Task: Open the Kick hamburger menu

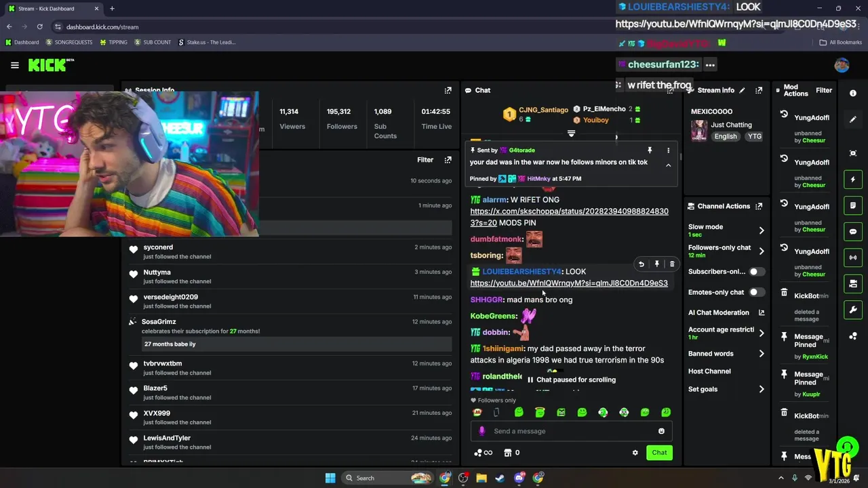Action: pos(15,65)
